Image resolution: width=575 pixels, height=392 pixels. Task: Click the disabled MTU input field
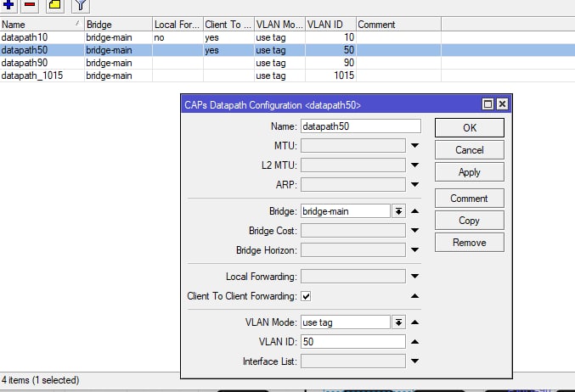353,145
